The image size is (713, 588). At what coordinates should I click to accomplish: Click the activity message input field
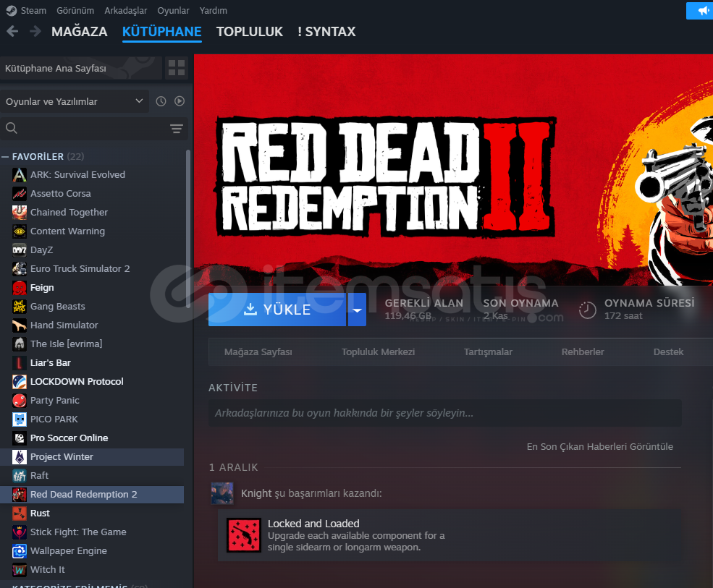click(x=444, y=413)
